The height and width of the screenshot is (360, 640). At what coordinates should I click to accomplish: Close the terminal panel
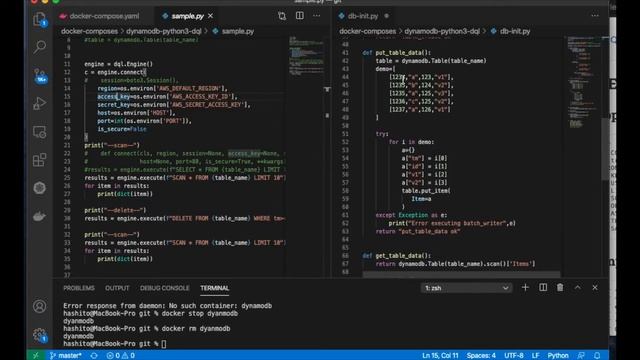595,287
